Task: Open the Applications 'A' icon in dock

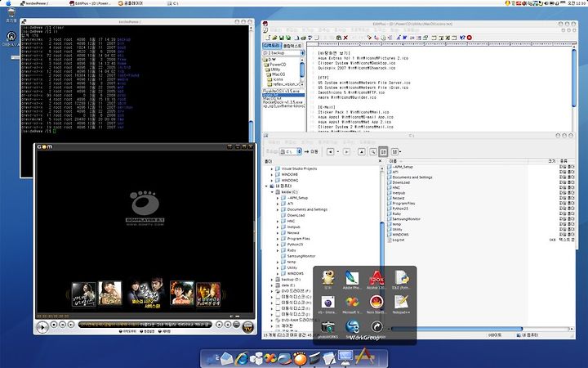Action: 364,357
